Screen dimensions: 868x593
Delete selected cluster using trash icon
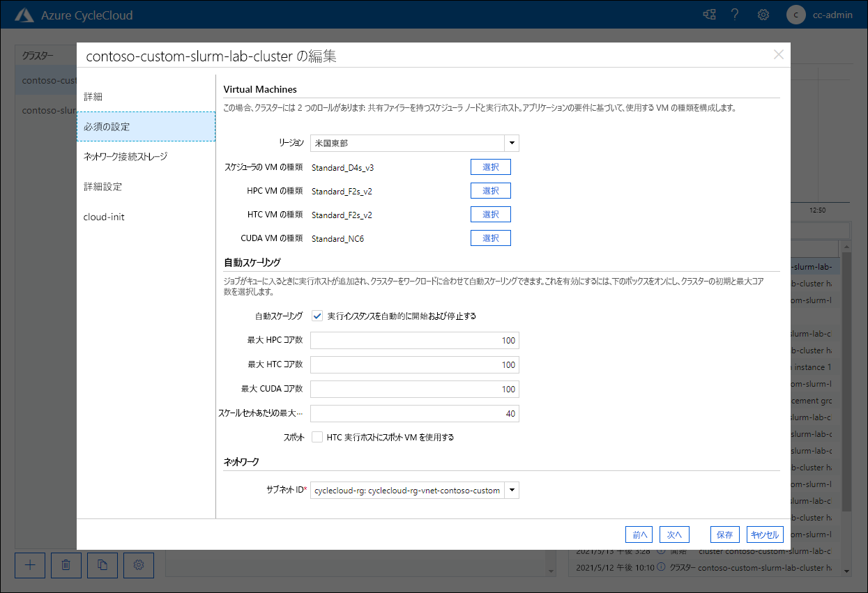tap(66, 565)
